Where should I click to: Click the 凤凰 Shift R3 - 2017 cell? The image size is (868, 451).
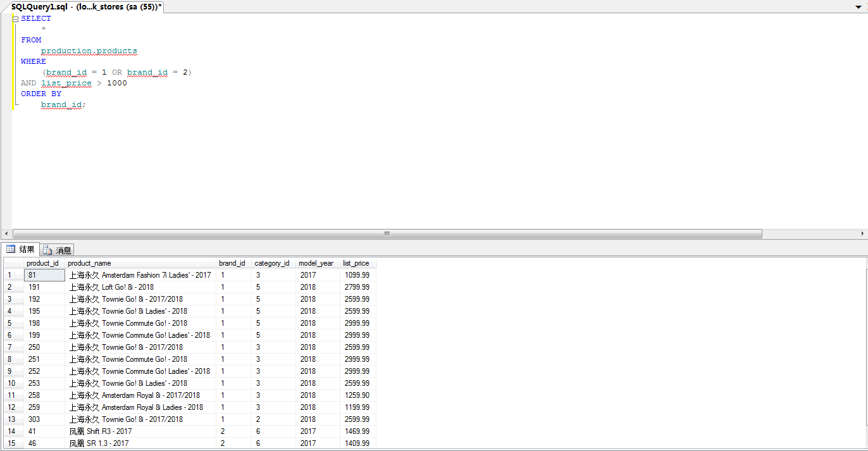[x=140, y=431]
